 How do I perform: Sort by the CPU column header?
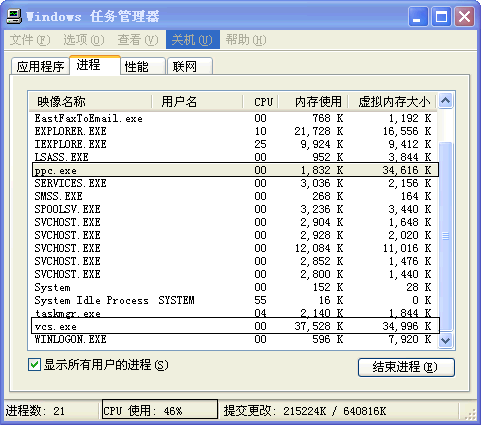(260, 102)
